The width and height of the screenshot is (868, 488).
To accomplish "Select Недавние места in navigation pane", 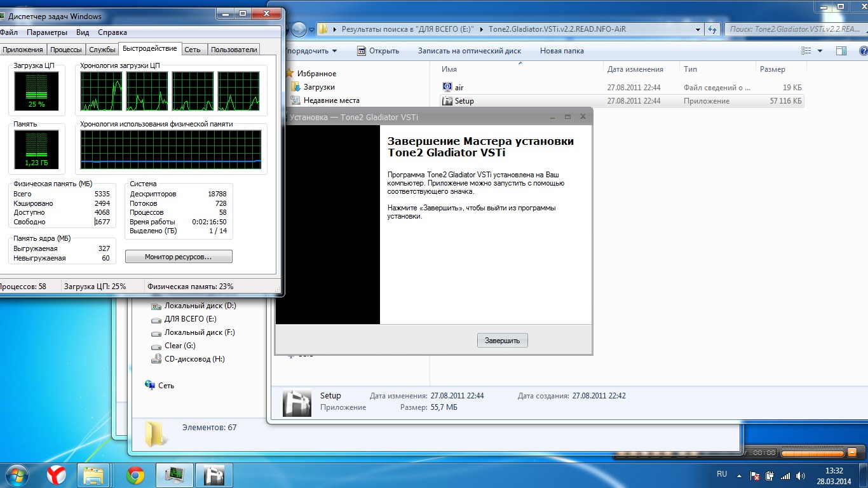I will [331, 100].
